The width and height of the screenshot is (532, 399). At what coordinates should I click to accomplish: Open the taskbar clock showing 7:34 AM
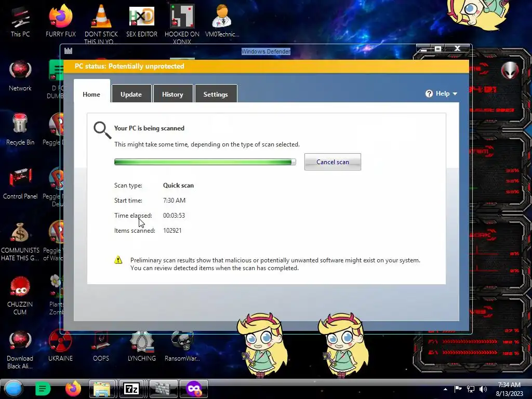point(510,389)
